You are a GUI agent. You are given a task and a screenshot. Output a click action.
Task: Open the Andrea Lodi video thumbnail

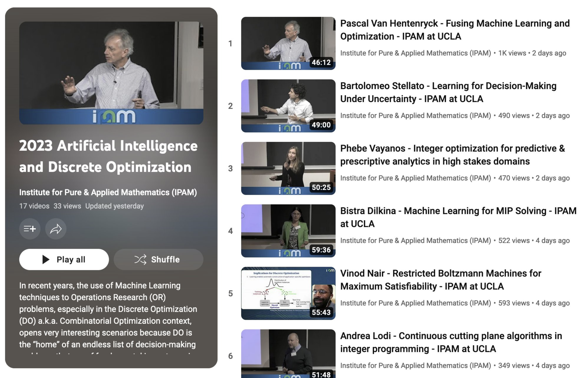pos(288,354)
